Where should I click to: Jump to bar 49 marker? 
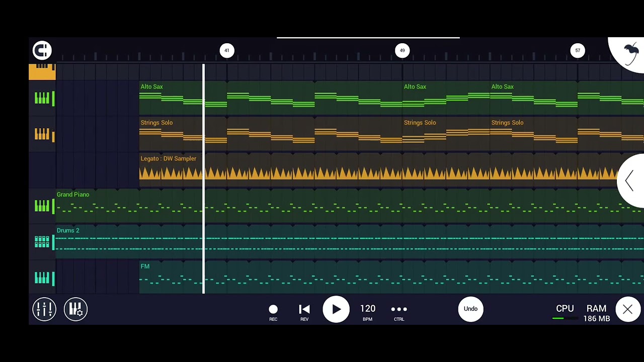403,50
